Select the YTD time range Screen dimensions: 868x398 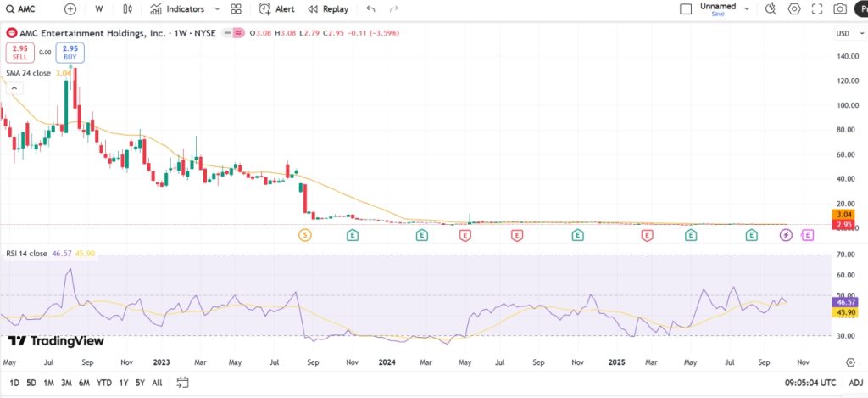tap(104, 382)
